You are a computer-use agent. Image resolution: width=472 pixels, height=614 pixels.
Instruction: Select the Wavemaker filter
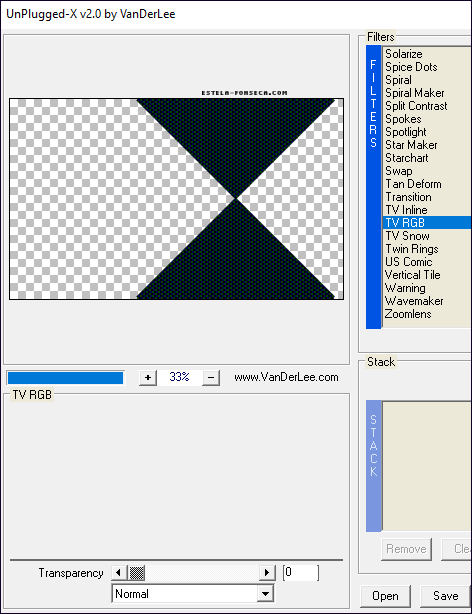414,301
